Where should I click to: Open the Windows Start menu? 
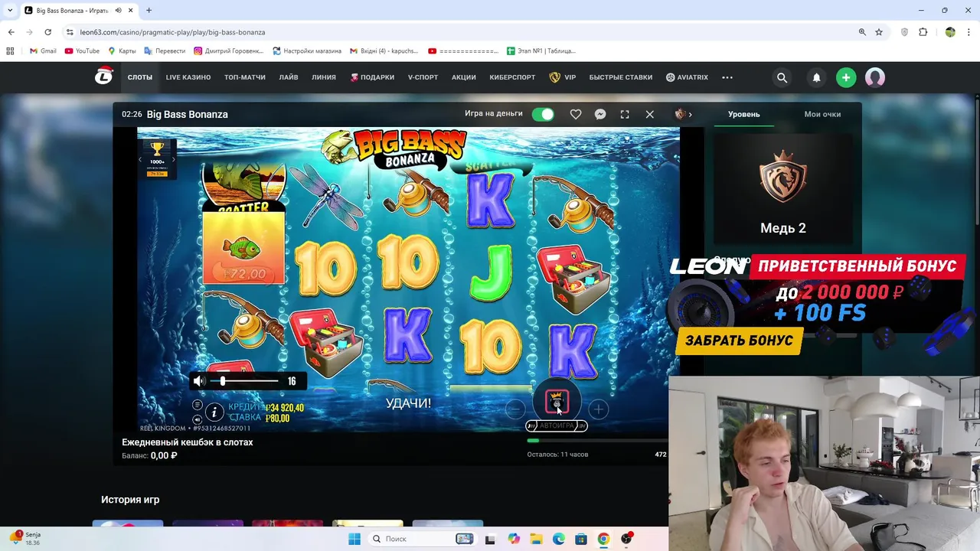[x=354, y=539]
